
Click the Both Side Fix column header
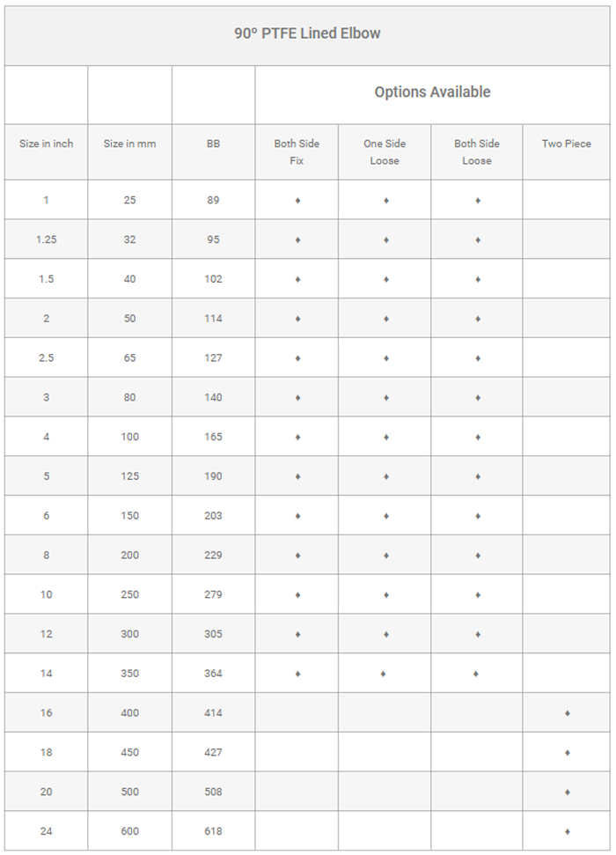(297, 151)
